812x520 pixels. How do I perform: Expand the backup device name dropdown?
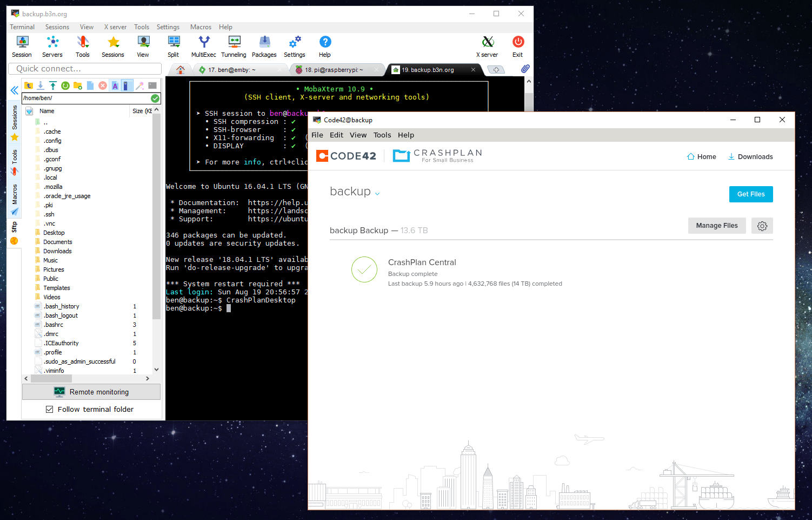[x=377, y=194]
